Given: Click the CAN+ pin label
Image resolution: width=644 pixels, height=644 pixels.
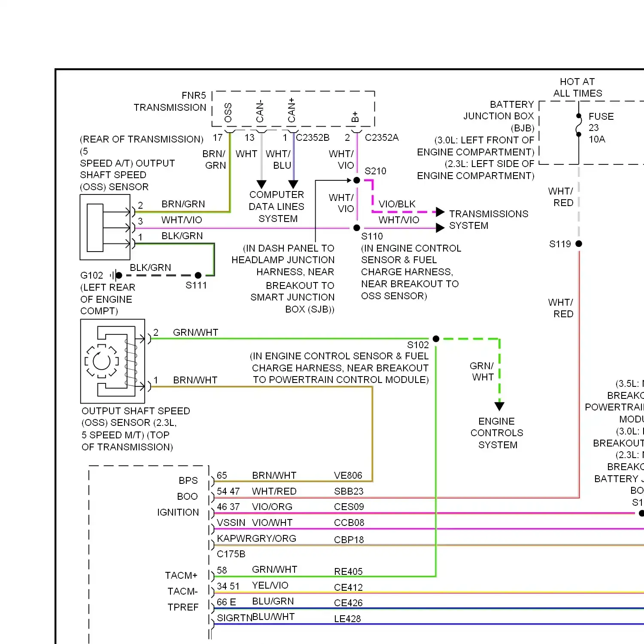Looking at the screenshot, I should tap(292, 110).
